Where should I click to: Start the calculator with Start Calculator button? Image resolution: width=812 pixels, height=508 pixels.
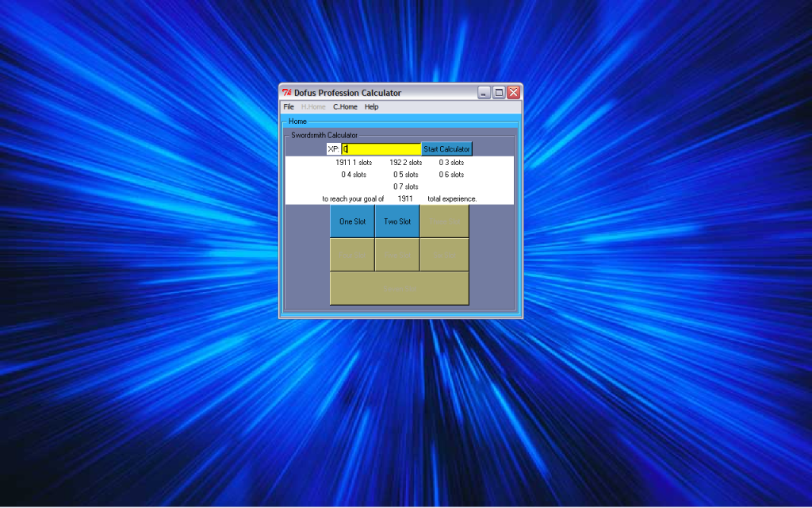(446, 149)
